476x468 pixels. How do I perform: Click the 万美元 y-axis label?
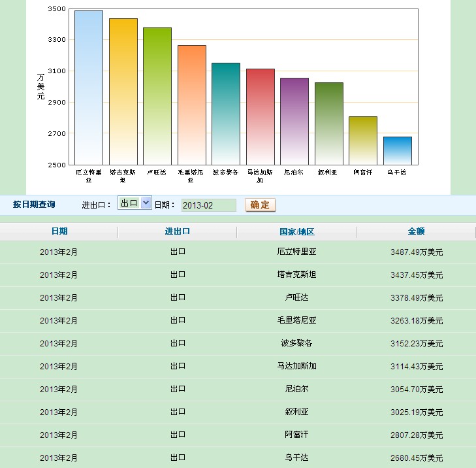click(x=40, y=87)
